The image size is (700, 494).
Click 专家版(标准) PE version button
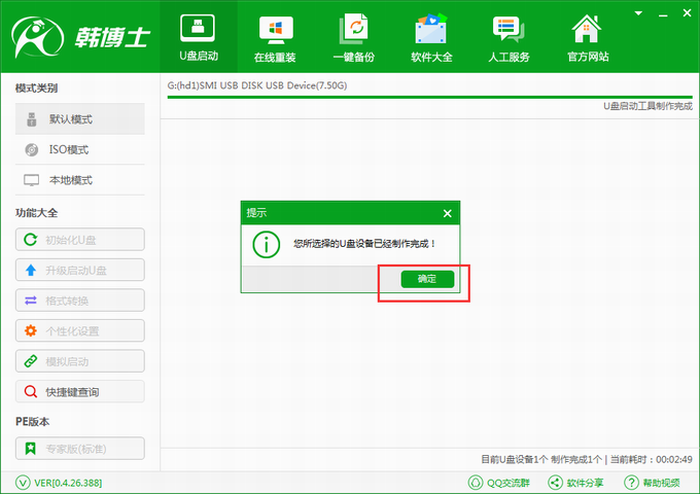coord(80,448)
